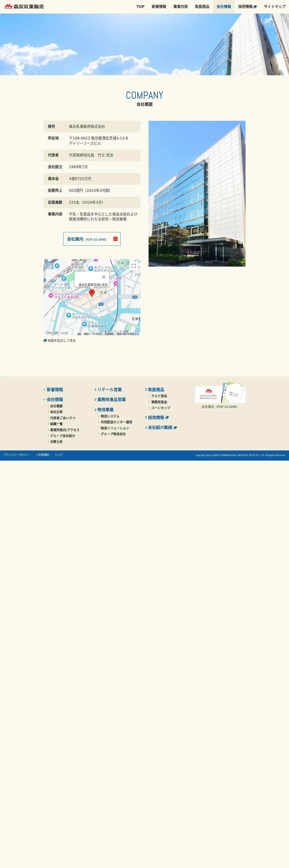The height and width of the screenshot is (868, 289).
Task: Open footer 会社概要 link
Action: coord(56,406)
